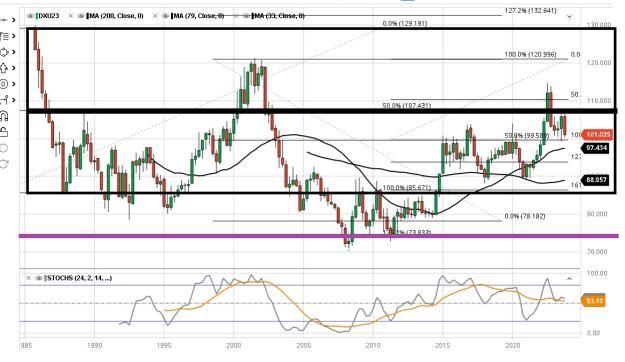This screenshot has height=362, width=625.
Task: Expand the Fibonacci lines tool group chevron
Action: tap(14, 36)
